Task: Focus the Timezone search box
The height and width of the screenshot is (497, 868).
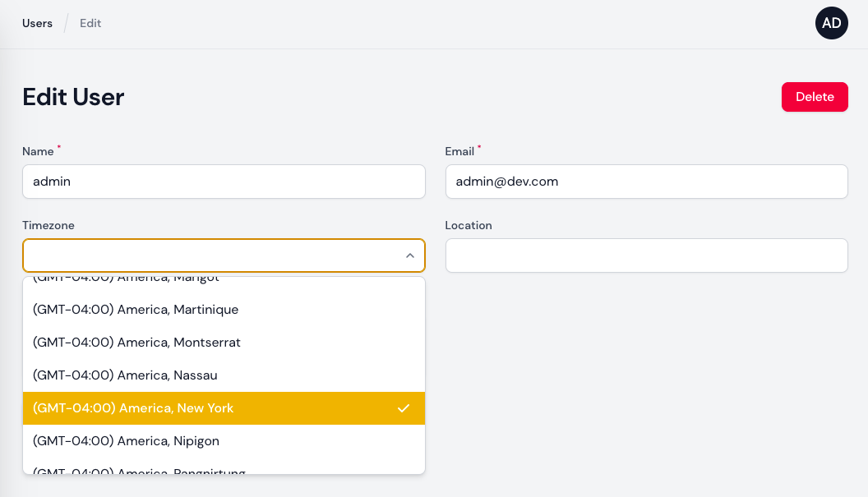Action: (x=210, y=255)
